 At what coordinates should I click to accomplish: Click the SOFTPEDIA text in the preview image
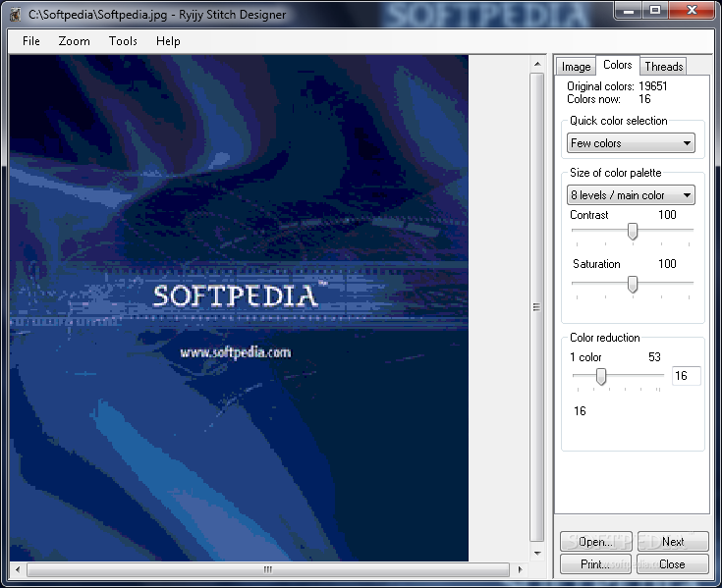click(236, 295)
